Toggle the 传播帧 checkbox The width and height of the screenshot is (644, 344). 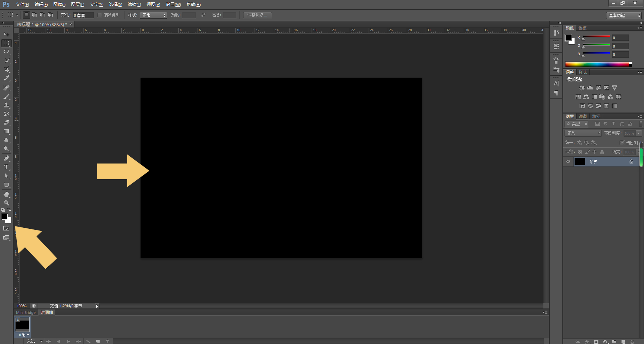(x=622, y=142)
